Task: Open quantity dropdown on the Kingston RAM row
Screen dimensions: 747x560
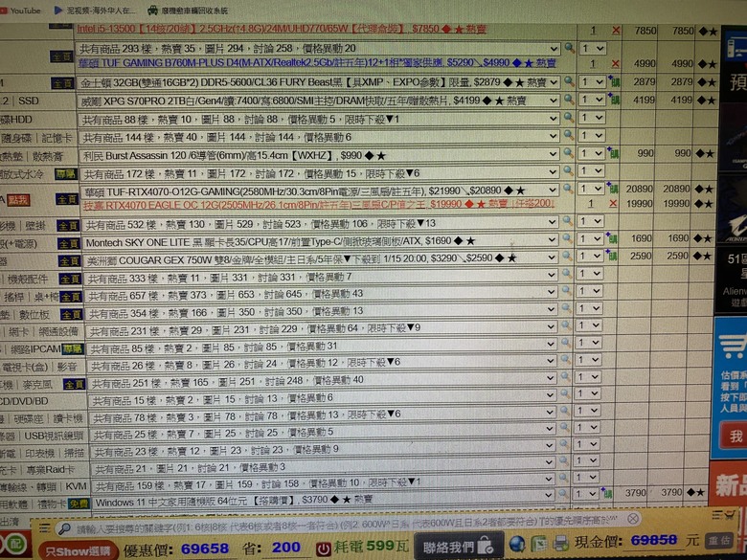Action: click(593, 82)
